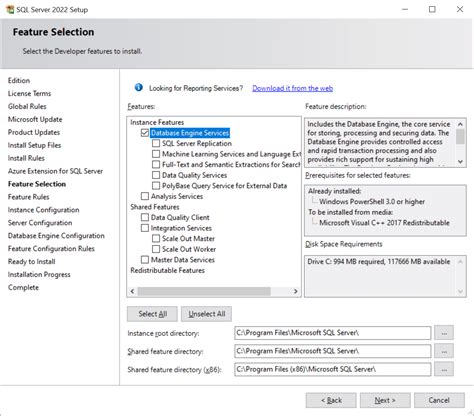Image resolution: width=474 pixels, height=416 pixels.
Task: Go back with the Back button
Action: pyautogui.click(x=331, y=400)
